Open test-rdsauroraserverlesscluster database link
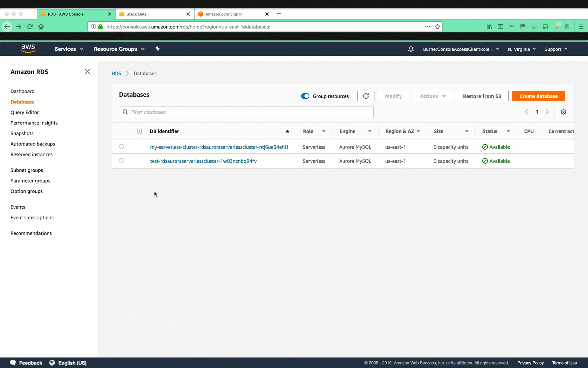Viewport: 588px width, 368px height. point(203,161)
